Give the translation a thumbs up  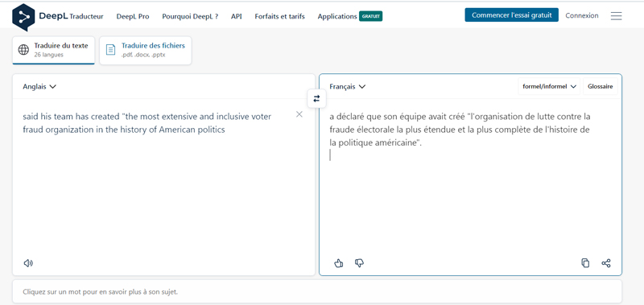point(338,263)
